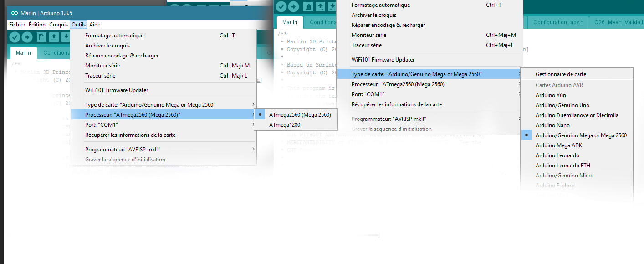Expand highlighted Processeur submenu arrow, left window
Image resolution: width=644 pixels, height=264 pixels.
(x=254, y=115)
